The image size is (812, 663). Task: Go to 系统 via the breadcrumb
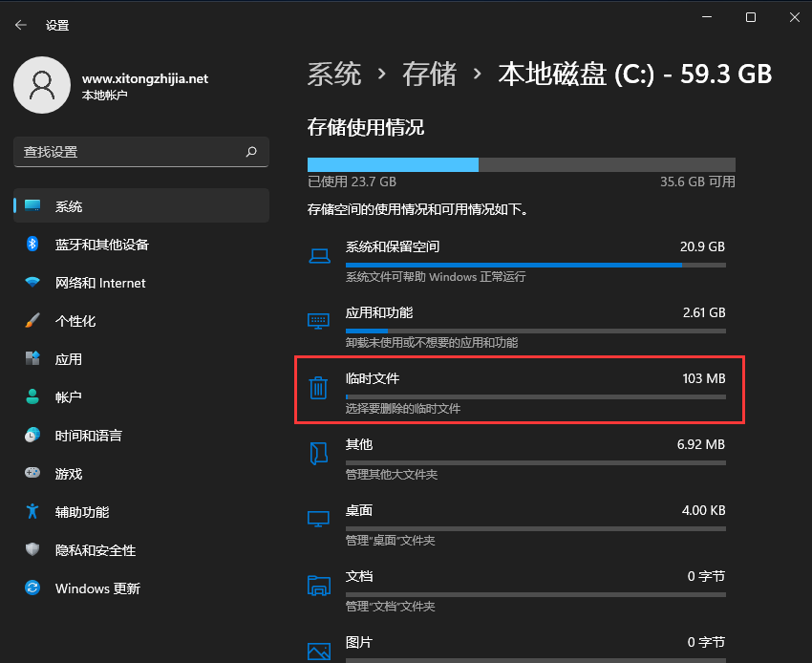[x=334, y=74]
